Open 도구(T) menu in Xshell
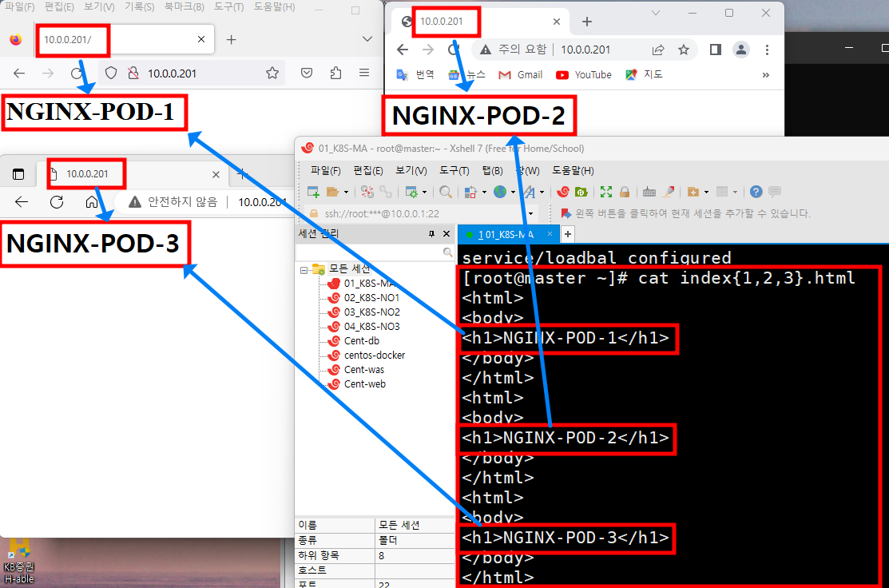 pos(454,171)
